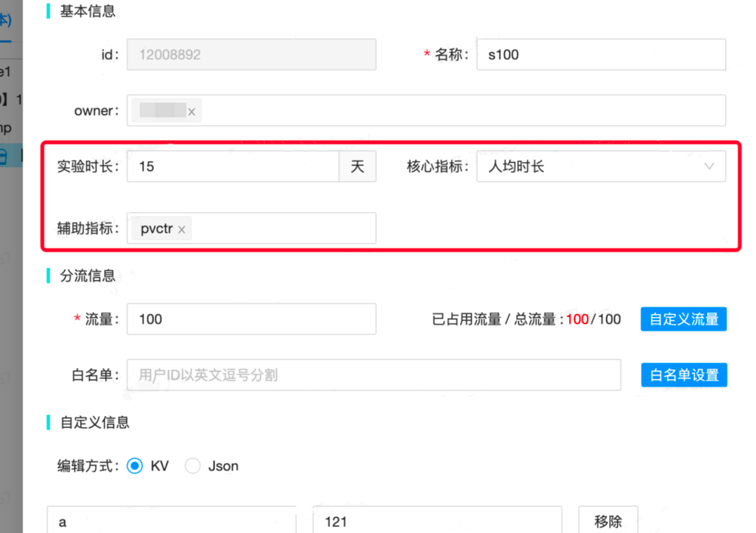Click the 移除 button for row a
This screenshot has width=756, height=533.
click(608, 520)
